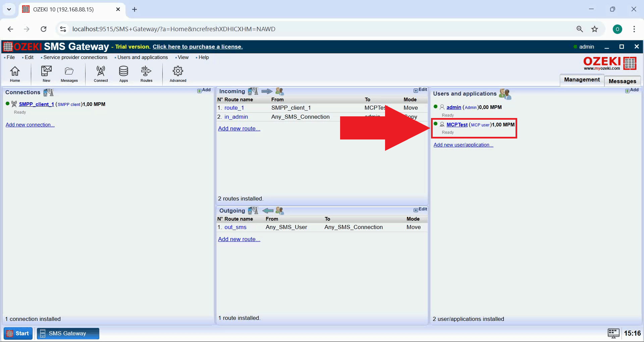The image size is (644, 342).
Task: Click the SMS Gateway taskbar button
Action: click(68, 333)
